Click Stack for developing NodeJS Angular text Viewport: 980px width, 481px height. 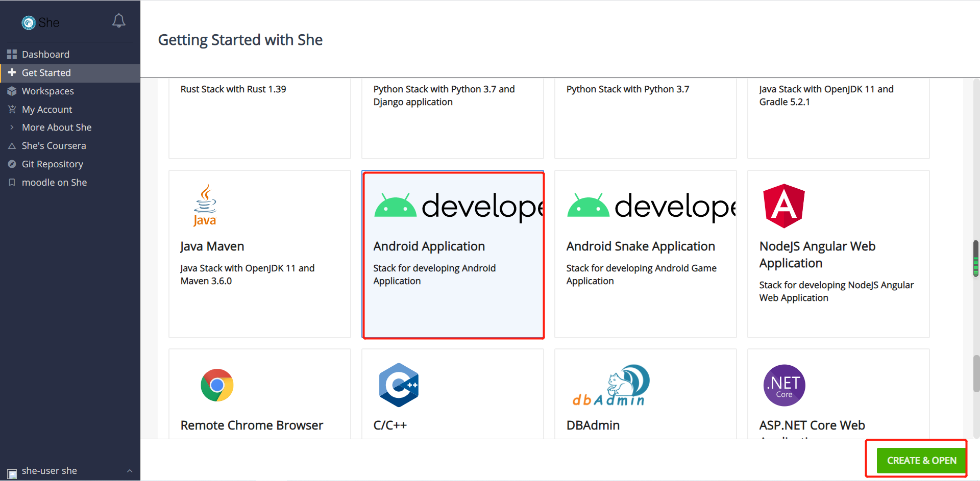pyautogui.click(x=837, y=291)
